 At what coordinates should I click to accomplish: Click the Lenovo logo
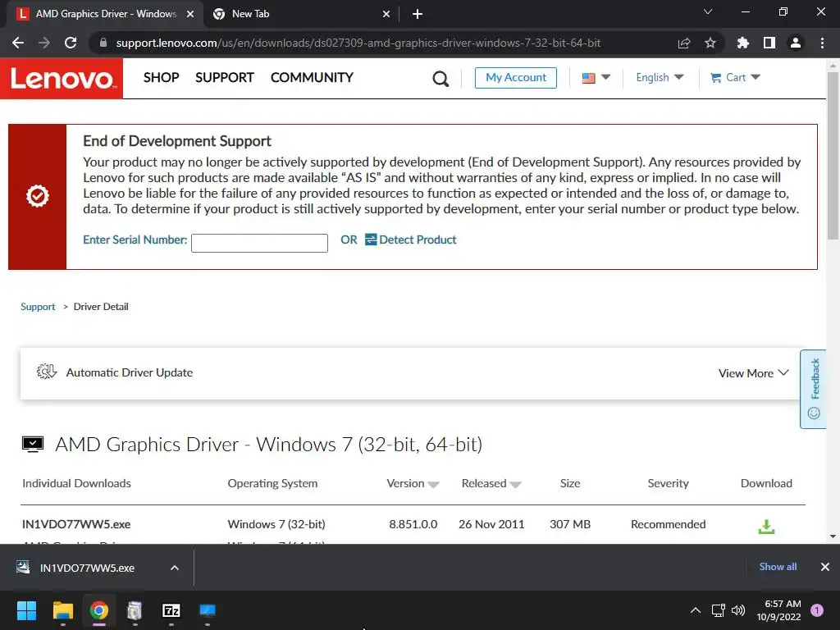62,78
